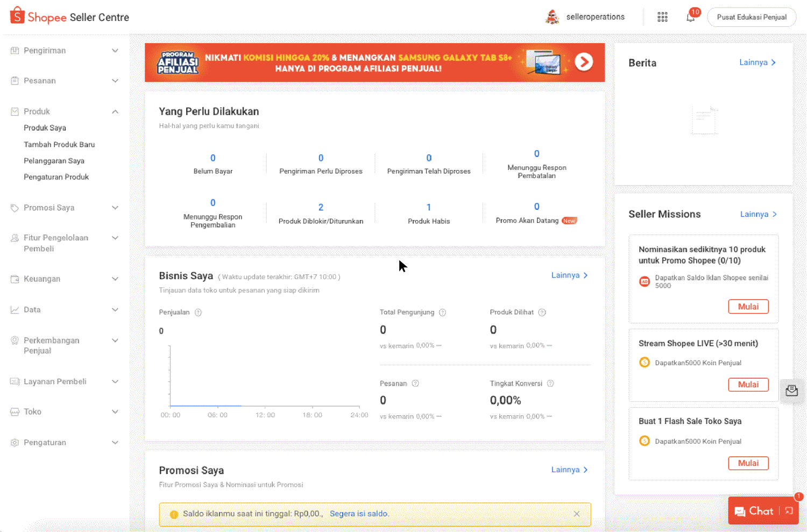Click Mulai on the Shopee LIVE mission
The image size is (807, 532).
tap(748, 384)
